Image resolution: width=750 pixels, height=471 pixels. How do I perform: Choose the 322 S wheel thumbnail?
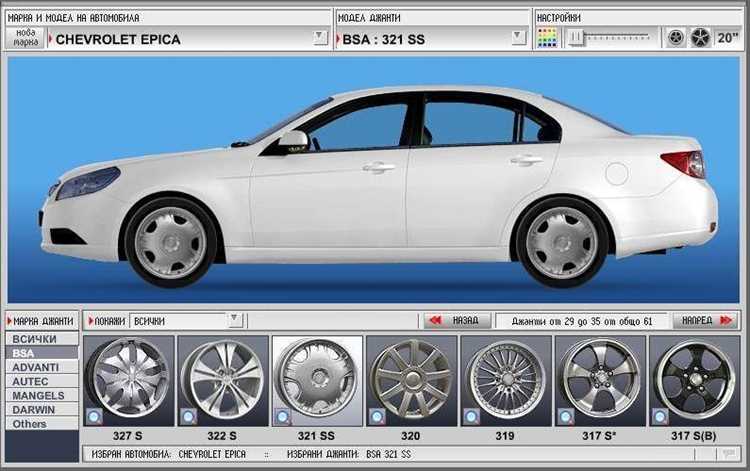click(223, 380)
